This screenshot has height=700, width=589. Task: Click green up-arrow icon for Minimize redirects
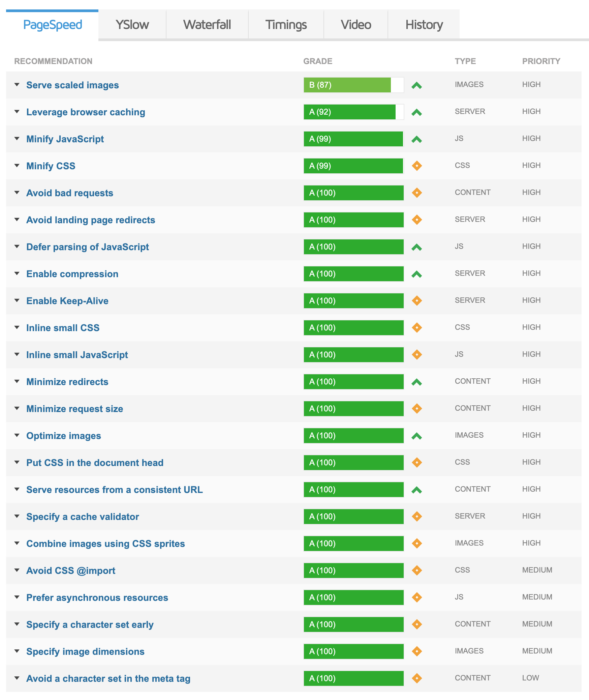[417, 382]
